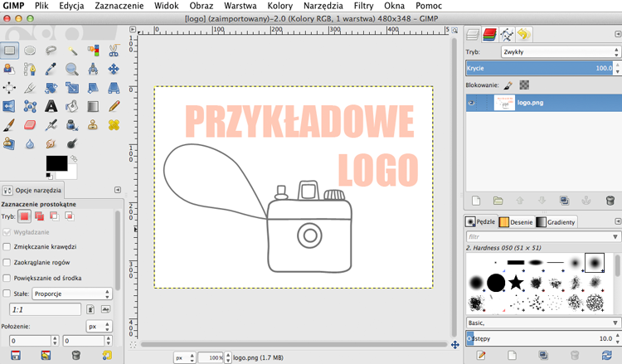Select the Pencil tool

[114, 106]
